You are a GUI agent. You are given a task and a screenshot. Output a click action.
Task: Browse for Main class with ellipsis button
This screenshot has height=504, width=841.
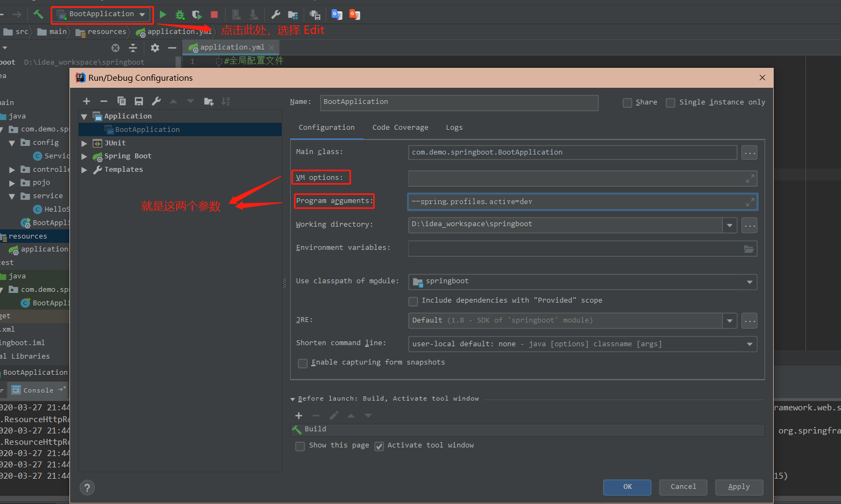pos(749,153)
